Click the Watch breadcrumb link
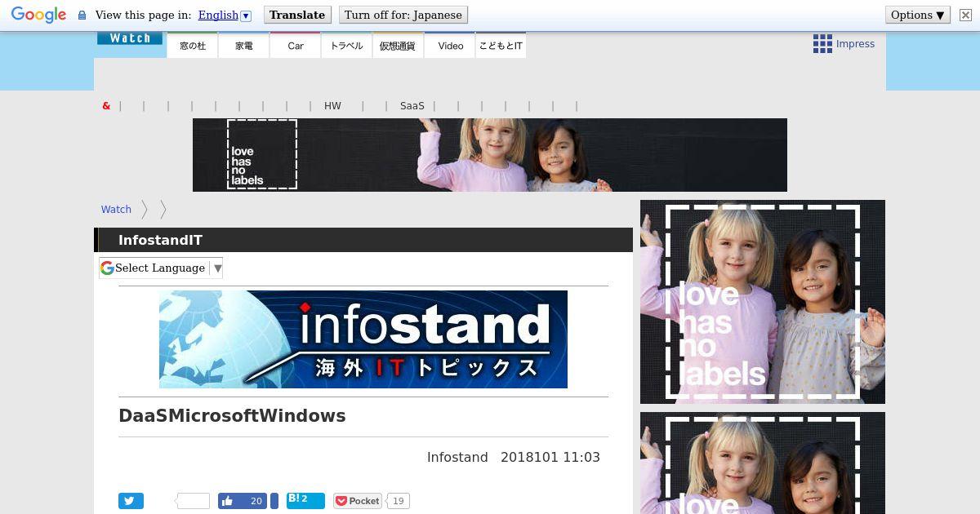This screenshot has height=514, width=980. tap(116, 210)
